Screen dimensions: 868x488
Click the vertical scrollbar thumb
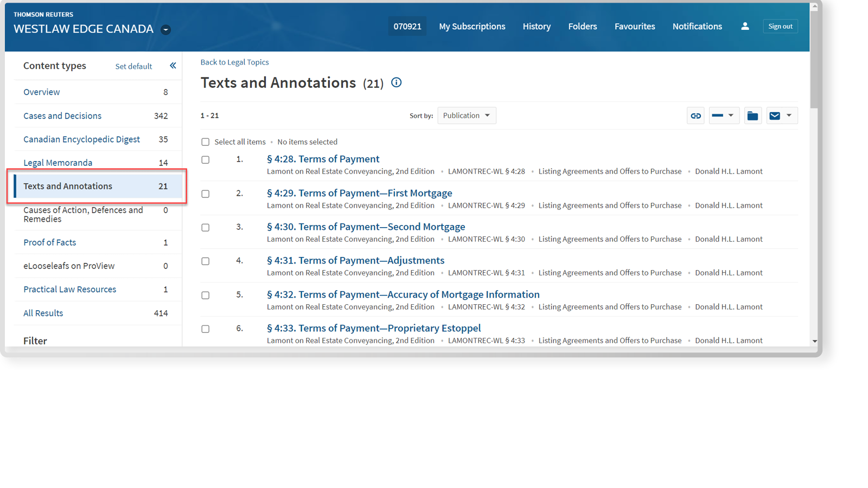(814, 59)
